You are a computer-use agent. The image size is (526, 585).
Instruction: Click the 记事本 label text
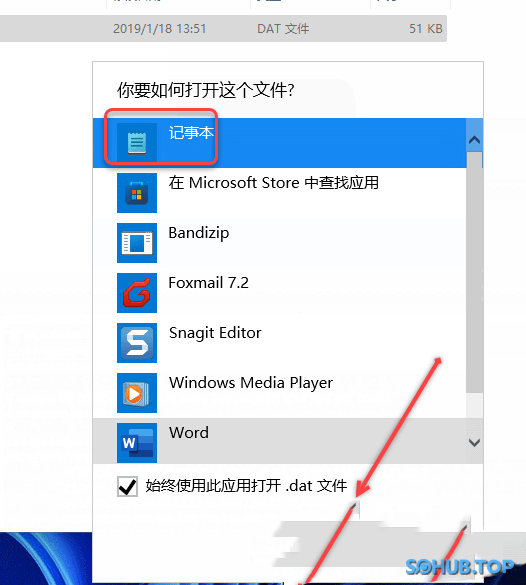[x=191, y=132]
